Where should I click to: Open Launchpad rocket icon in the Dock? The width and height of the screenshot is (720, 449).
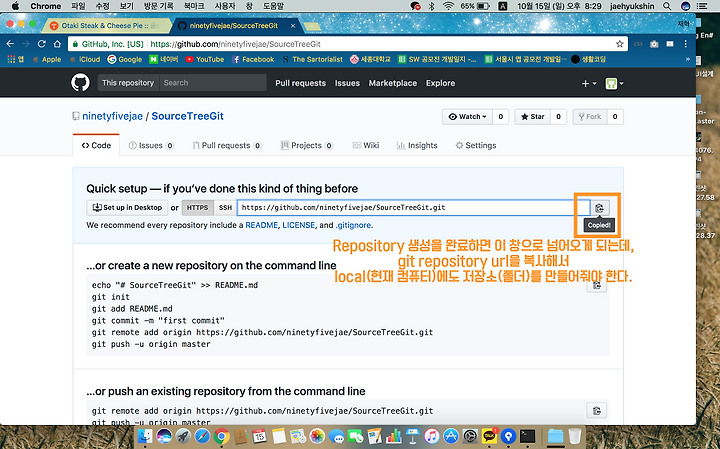tap(183, 436)
